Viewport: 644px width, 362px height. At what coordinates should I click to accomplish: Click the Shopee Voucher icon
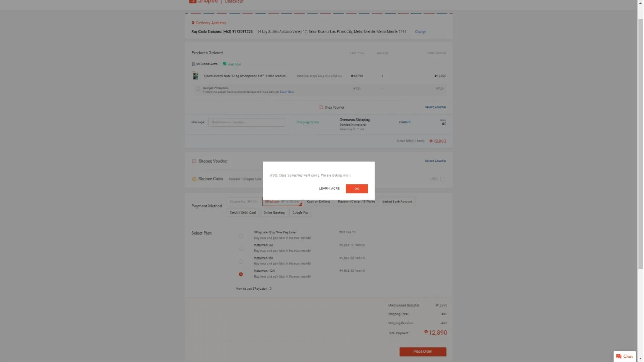194,161
